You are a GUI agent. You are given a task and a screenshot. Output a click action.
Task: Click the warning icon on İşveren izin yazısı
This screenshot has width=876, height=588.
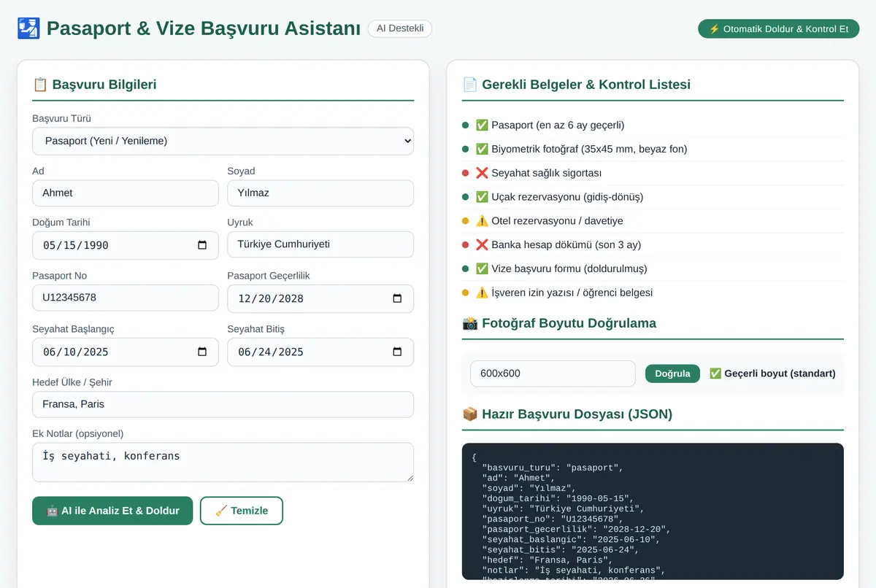(482, 293)
